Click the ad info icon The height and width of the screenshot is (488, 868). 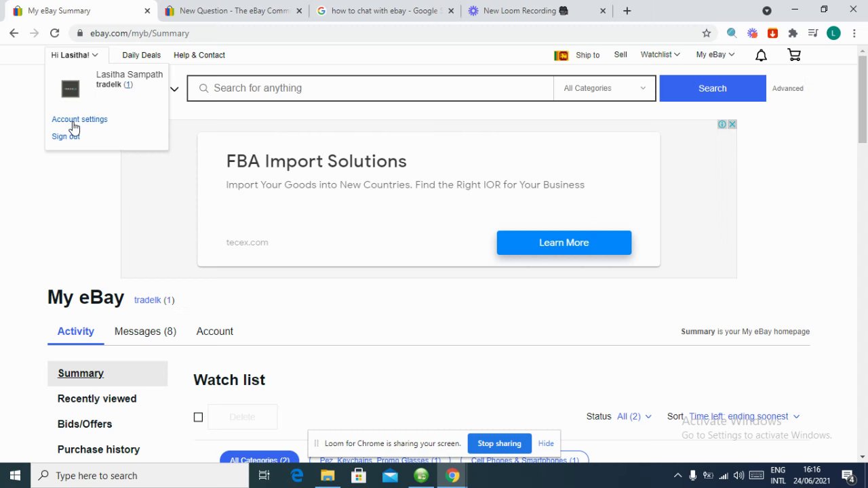click(722, 124)
